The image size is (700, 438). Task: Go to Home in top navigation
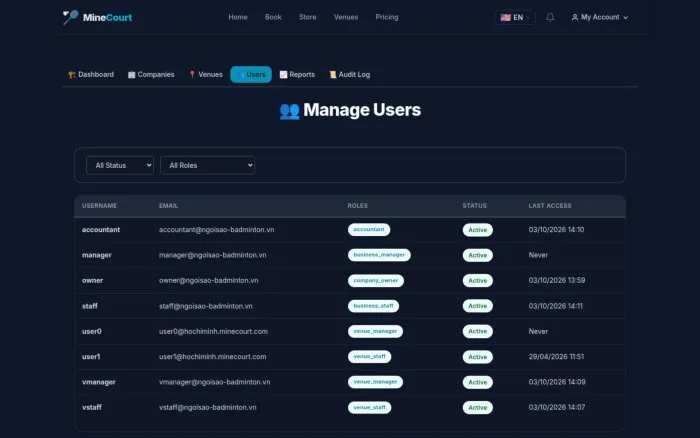coord(238,17)
